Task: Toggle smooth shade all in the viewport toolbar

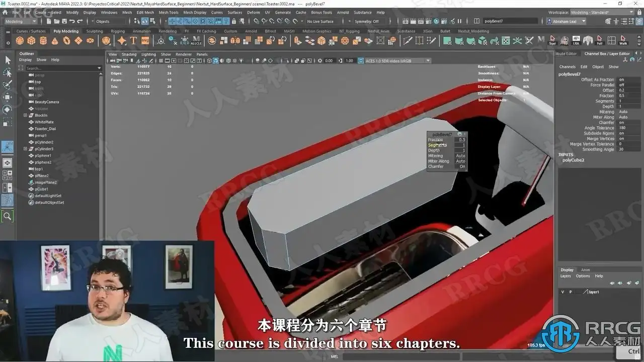Action: [x=216, y=60]
